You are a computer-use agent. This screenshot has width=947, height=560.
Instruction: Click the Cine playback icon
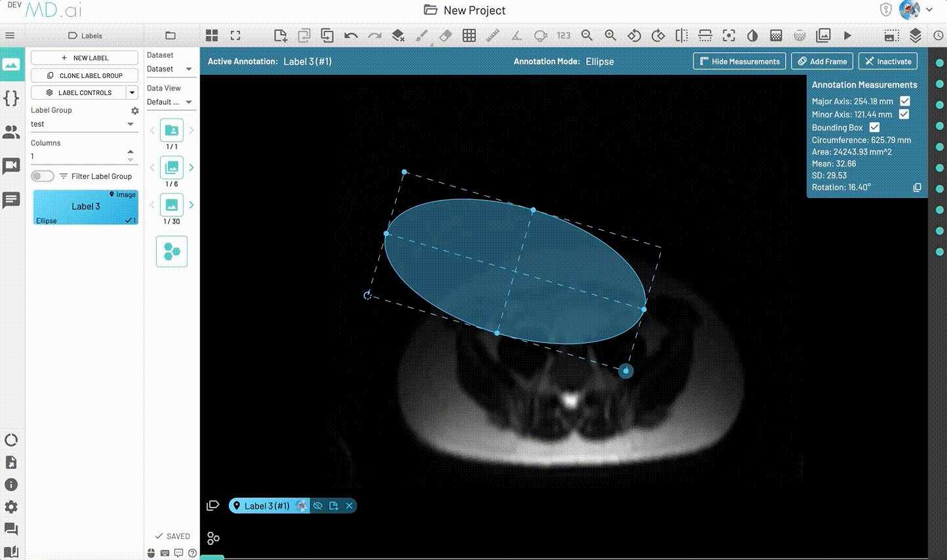pyautogui.click(x=847, y=35)
